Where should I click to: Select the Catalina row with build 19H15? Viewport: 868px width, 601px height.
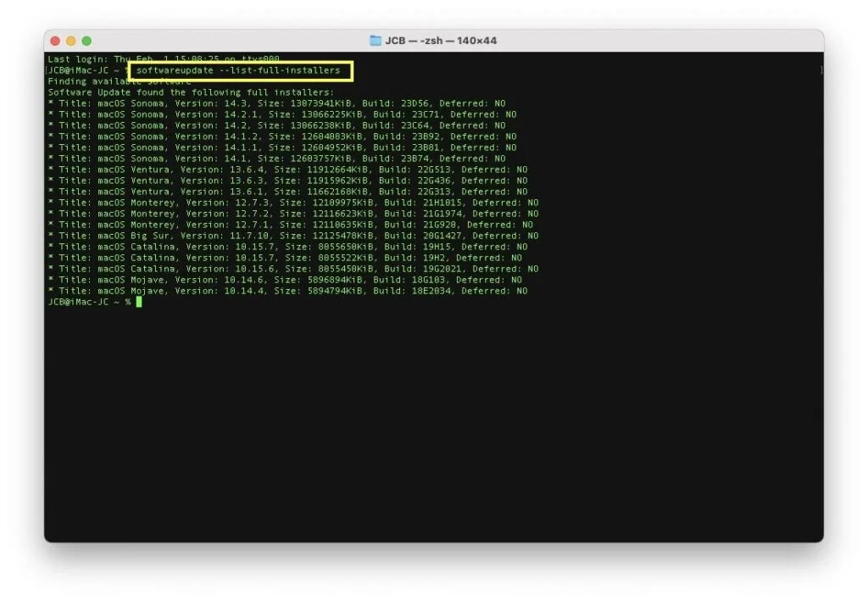tap(288, 247)
